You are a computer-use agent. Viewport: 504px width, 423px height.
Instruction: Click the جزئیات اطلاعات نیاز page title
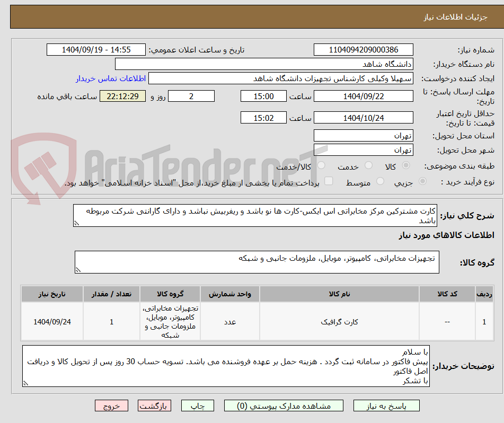pyautogui.click(x=455, y=17)
